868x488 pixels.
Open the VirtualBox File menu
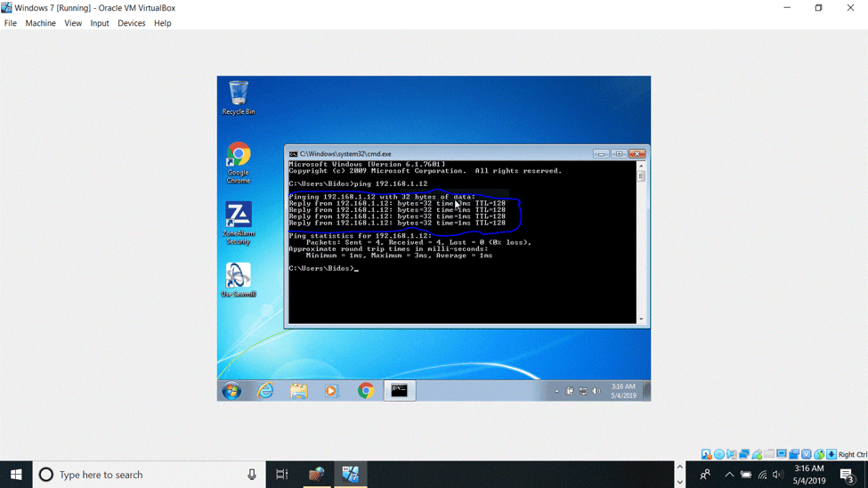coord(11,23)
